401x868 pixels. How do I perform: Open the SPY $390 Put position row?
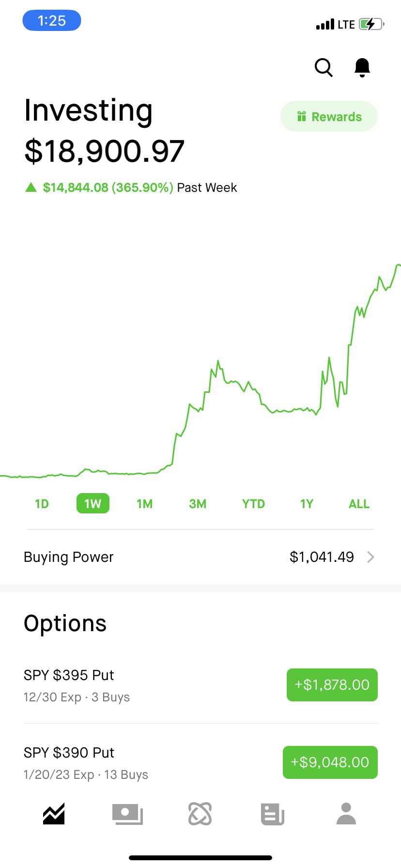point(121,762)
